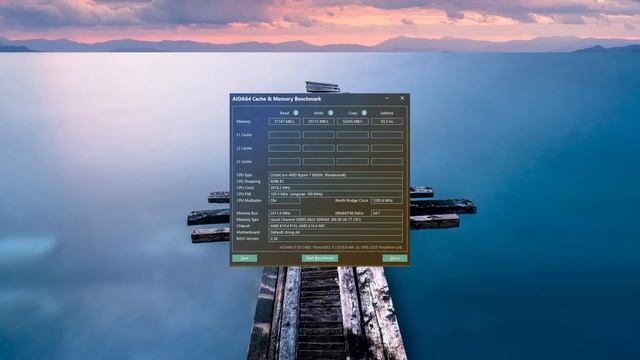640x360 pixels.
Task: Click the Copy column header
Action: point(353,113)
